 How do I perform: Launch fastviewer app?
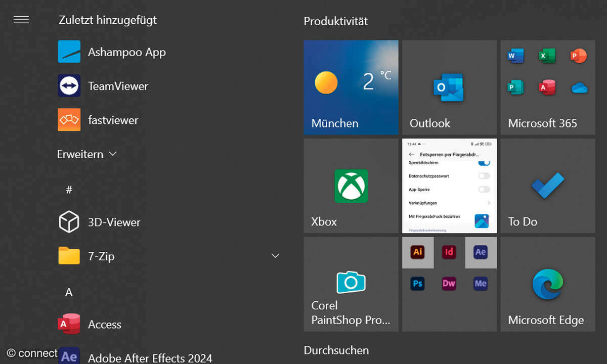click(98, 120)
